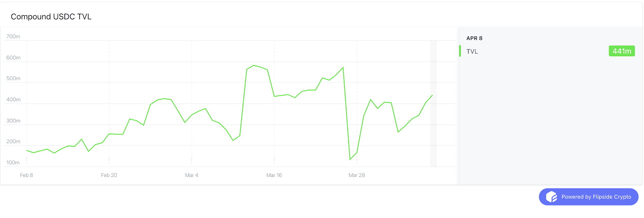The width and height of the screenshot is (644, 218).
Task: Click the 200m y-axis label
Action: tap(13, 142)
